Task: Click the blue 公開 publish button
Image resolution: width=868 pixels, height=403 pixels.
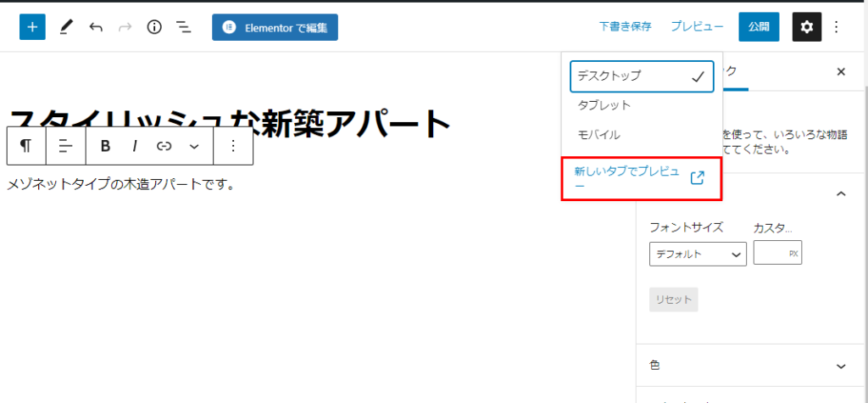Action: click(758, 27)
